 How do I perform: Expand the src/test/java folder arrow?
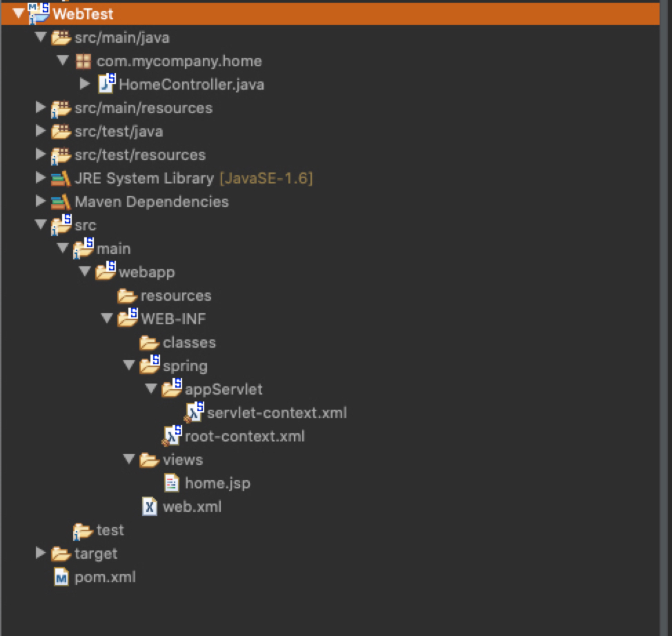pyautogui.click(x=41, y=130)
